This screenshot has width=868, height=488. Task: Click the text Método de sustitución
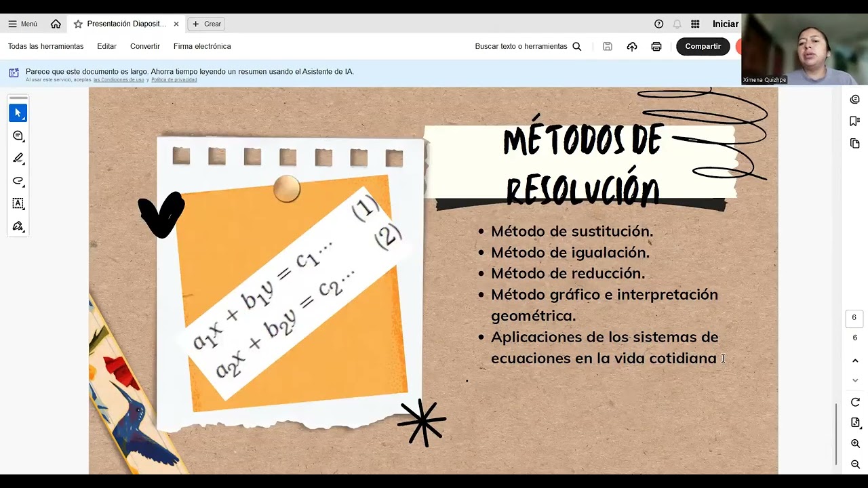point(572,231)
